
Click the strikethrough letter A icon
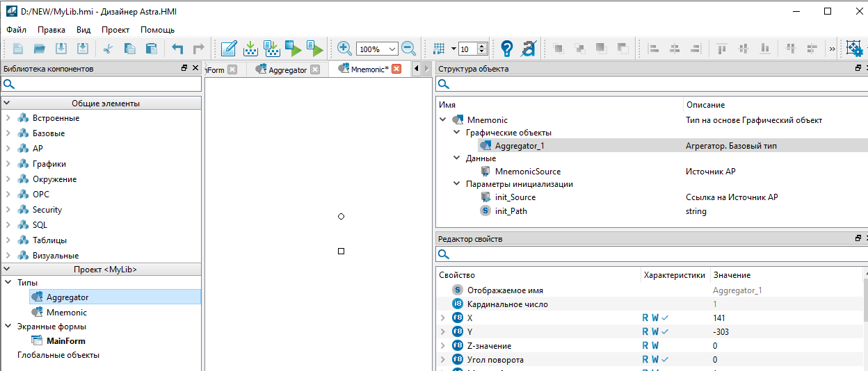click(x=529, y=49)
